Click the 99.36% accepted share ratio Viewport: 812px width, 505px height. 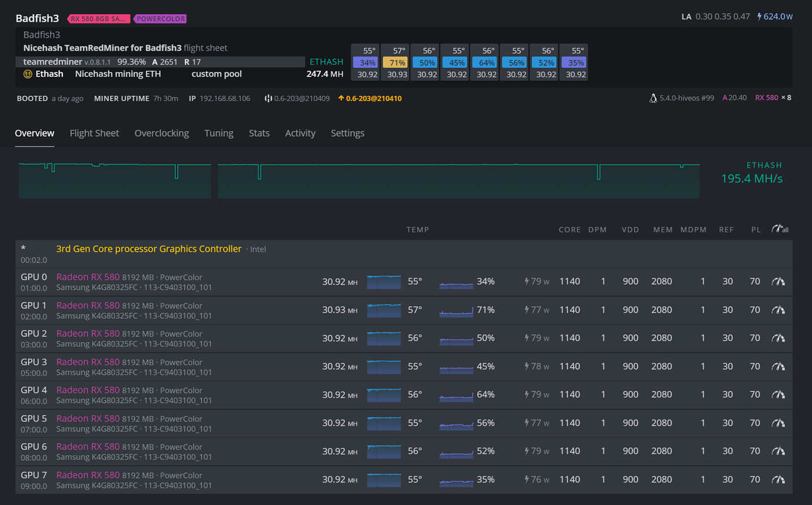pyautogui.click(x=131, y=62)
